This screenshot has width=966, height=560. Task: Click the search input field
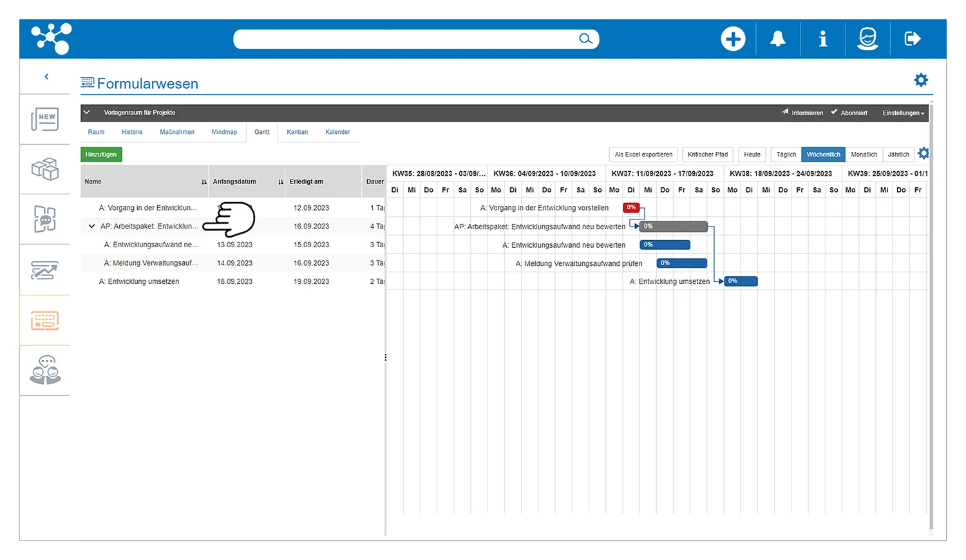pos(406,39)
